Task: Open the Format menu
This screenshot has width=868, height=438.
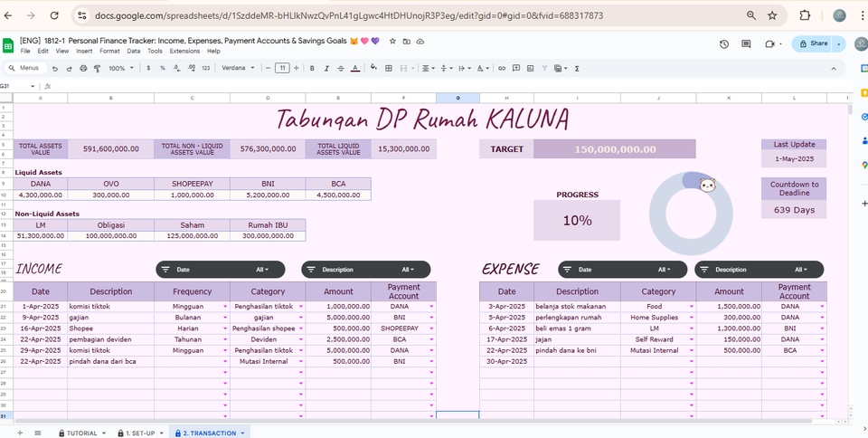Action: point(109,51)
